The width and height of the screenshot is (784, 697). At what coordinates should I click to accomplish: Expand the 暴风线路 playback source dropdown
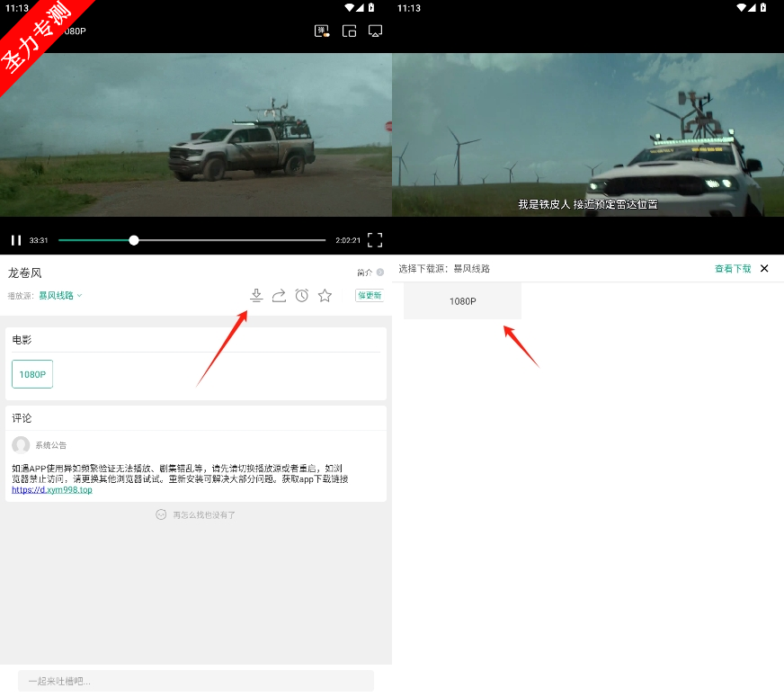coord(60,296)
